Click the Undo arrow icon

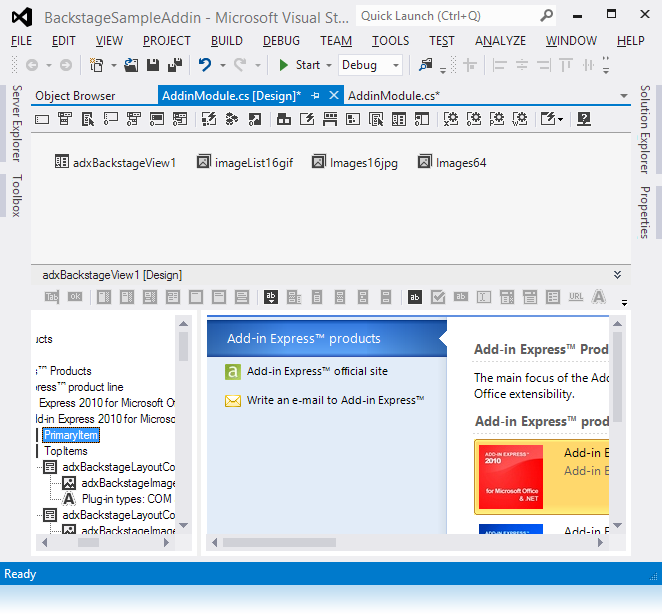coord(205,65)
